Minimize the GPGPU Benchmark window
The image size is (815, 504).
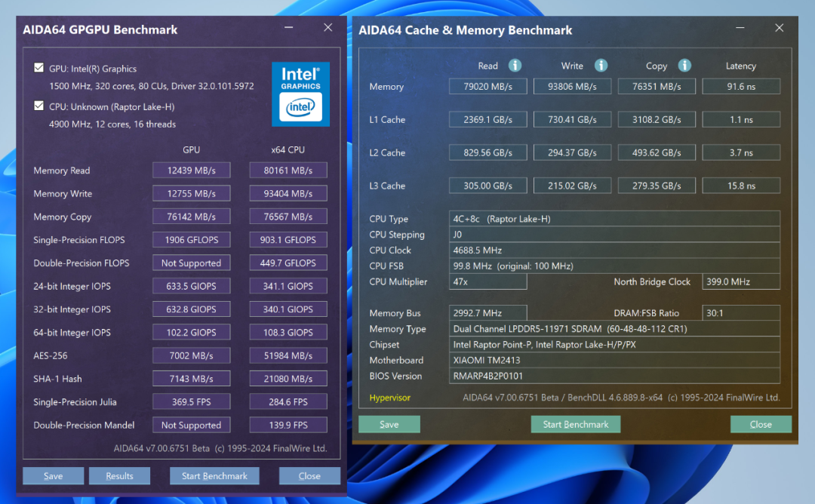pos(288,27)
